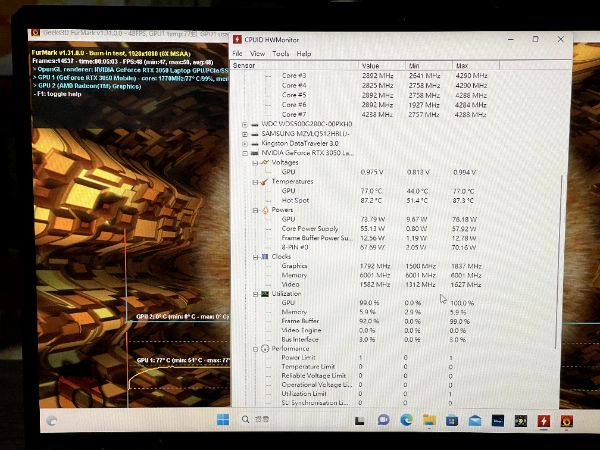Click the Value column header
The height and width of the screenshot is (450, 600).
pyautogui.click(x=382, y=65)
